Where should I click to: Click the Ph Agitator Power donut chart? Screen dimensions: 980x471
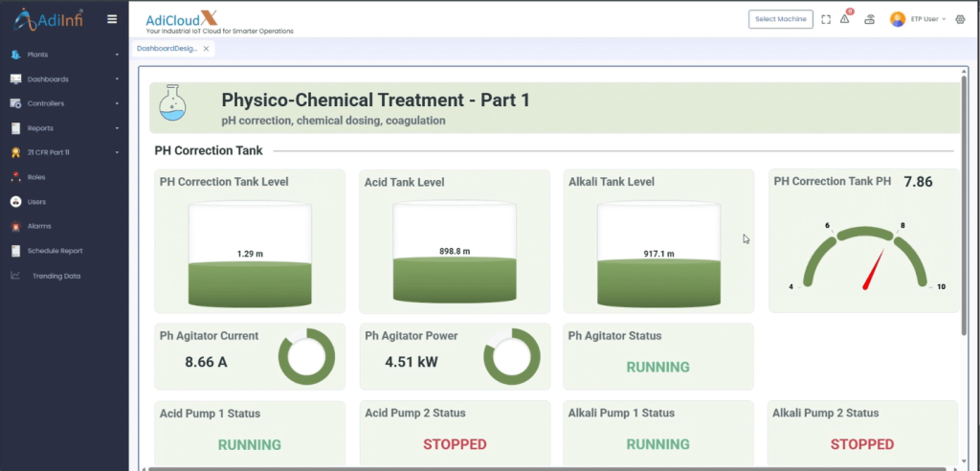[512, 356]
